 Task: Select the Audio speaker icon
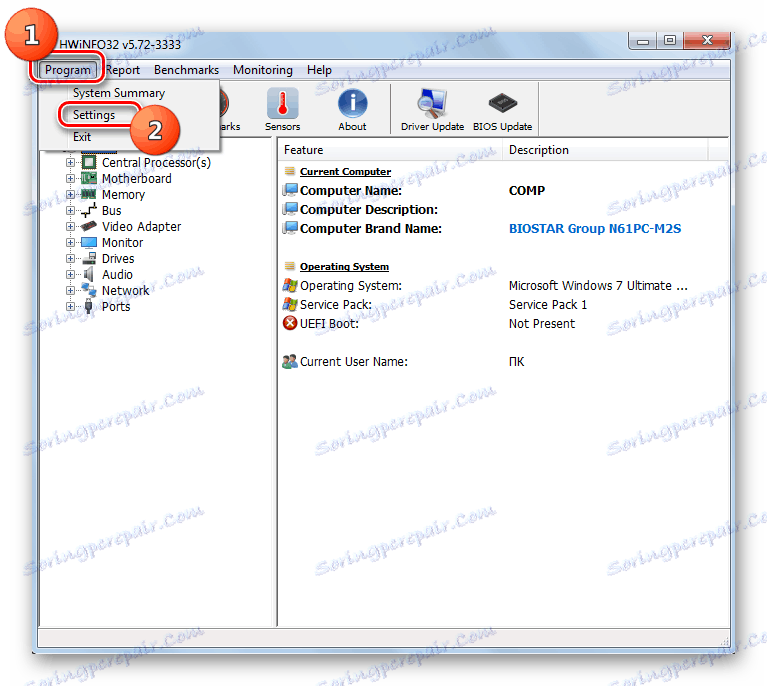[x=89, y=274]
